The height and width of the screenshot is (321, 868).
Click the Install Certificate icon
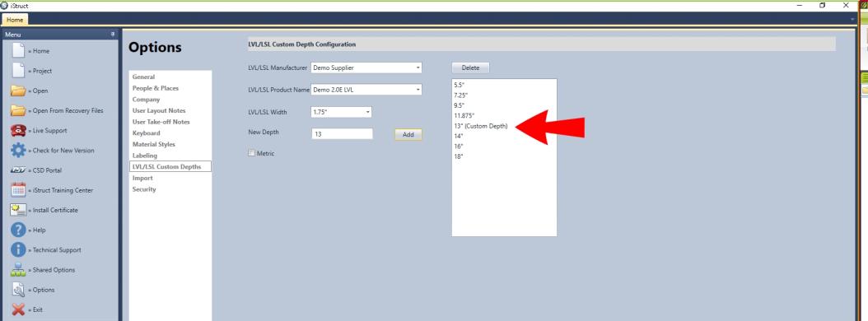pyautogui.click(x=18, y=210)
